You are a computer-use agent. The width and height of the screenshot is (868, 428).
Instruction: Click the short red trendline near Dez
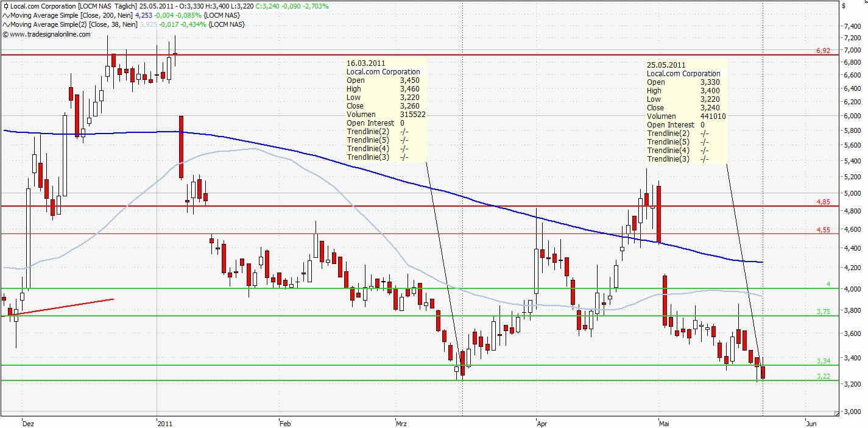(x=64, y=306)
